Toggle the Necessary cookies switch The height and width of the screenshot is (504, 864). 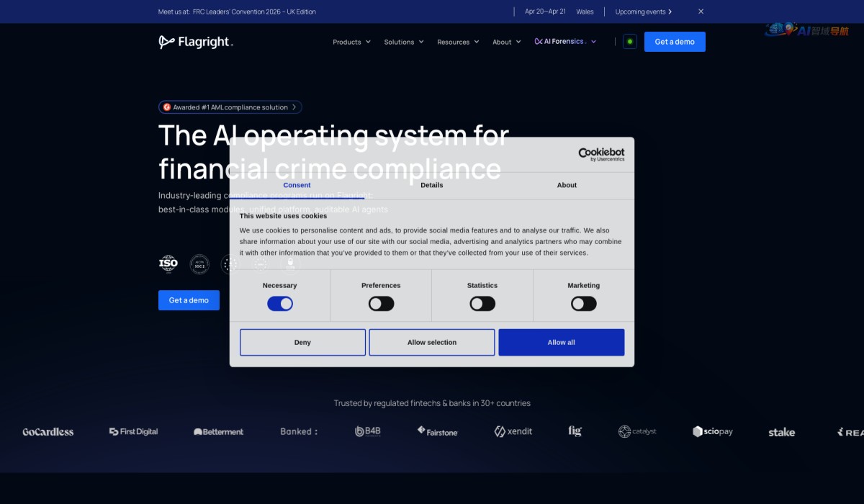[280, 304]
